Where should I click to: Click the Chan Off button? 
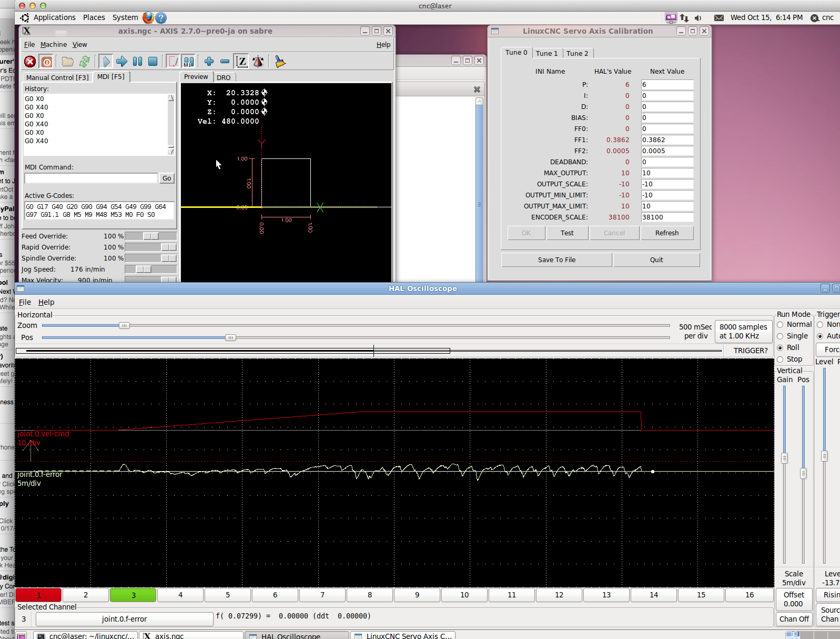794,620
